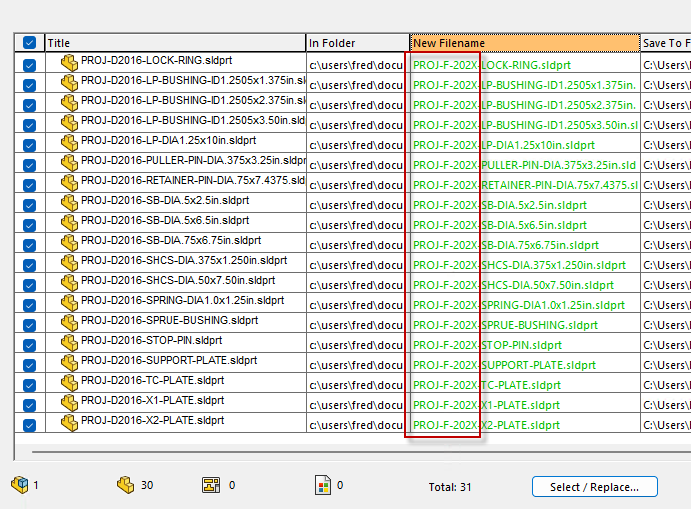Uncheck the PROJ-D2016-SUPPORT-PLATE.sldprt row checkbox
Viewport: 691px width, 509px height.
[29, 364]
